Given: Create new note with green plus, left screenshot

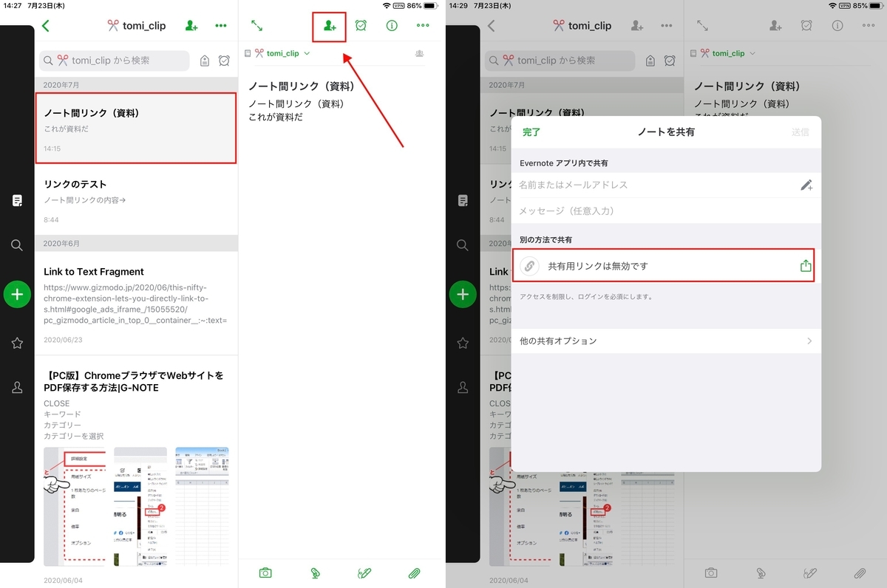Looking at the screenshot, I should click(x=17, y=294).
